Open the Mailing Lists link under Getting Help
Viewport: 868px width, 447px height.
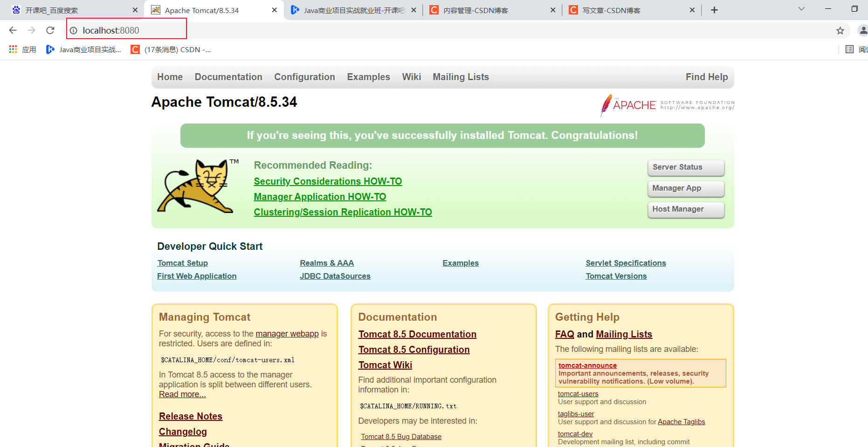pyautogui.click(x=624, y=334)
